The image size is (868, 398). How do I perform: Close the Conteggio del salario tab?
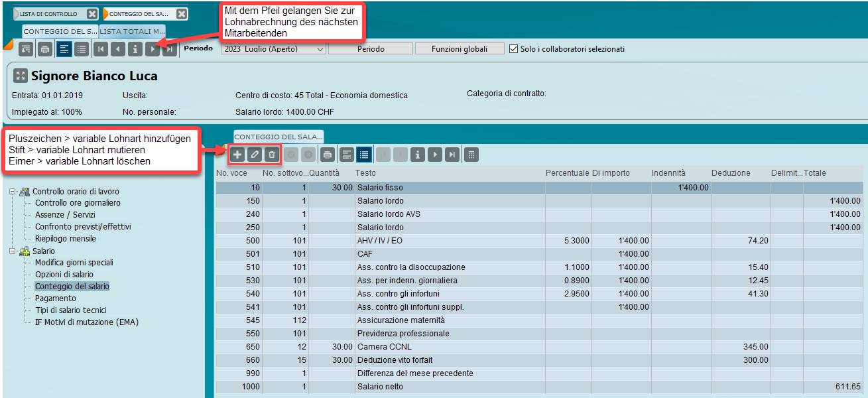pyautogui.click(x=182, y=14)
